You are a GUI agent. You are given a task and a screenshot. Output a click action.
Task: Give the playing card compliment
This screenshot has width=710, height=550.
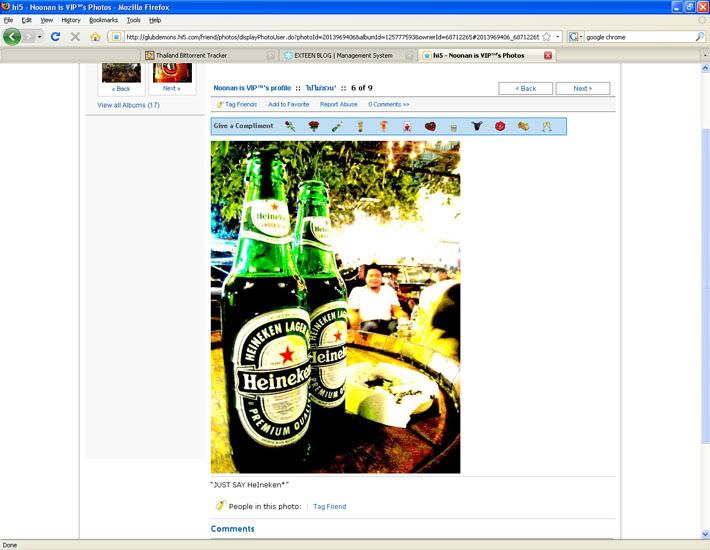(x=407, y=127)
